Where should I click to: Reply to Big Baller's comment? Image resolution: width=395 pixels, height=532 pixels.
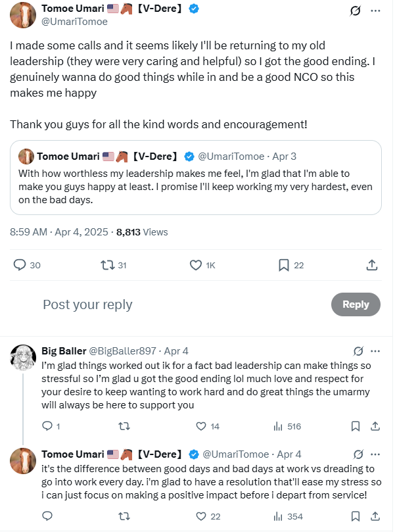[x=47, y=426]
